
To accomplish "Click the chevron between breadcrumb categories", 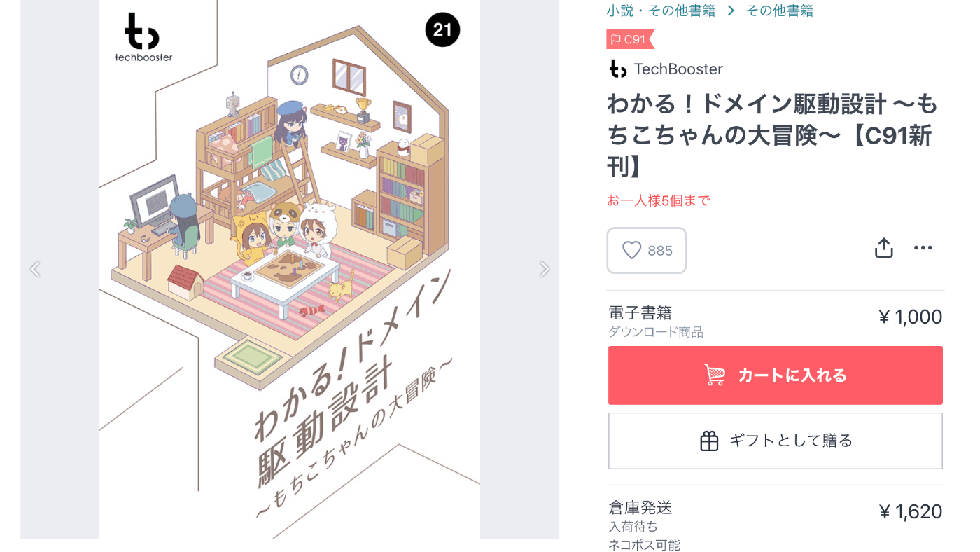I will (731, 11).
